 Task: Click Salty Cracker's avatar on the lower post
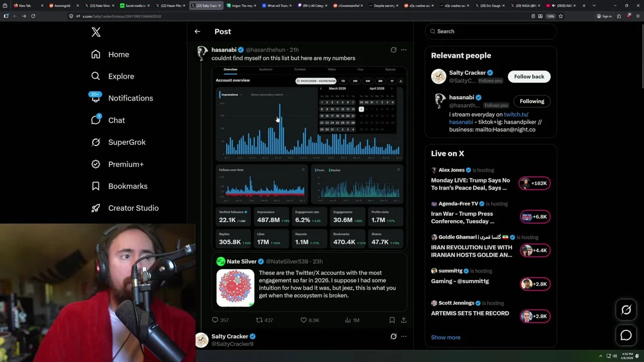click(x=202, y=340)
